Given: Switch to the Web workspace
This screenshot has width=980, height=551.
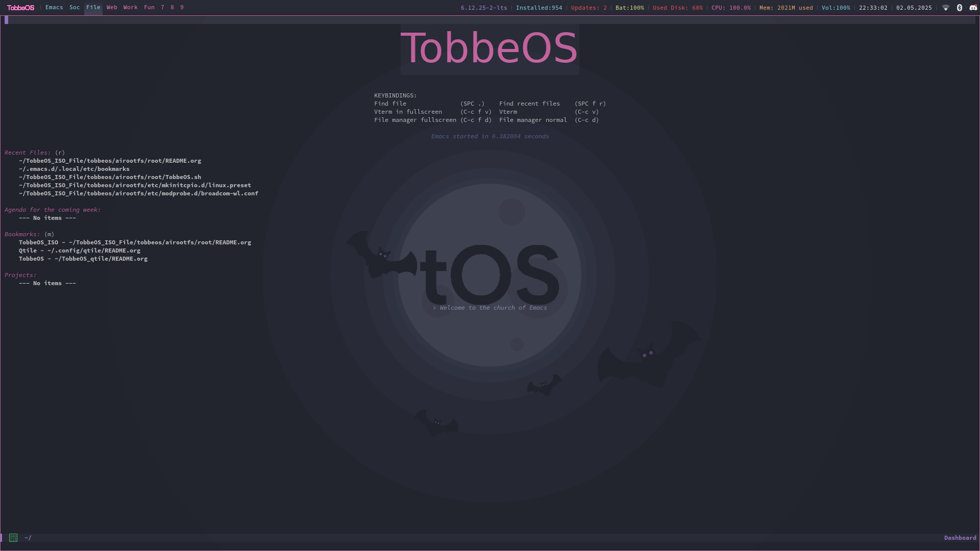Looking at the screenshot, I should (x=112, y=8).
